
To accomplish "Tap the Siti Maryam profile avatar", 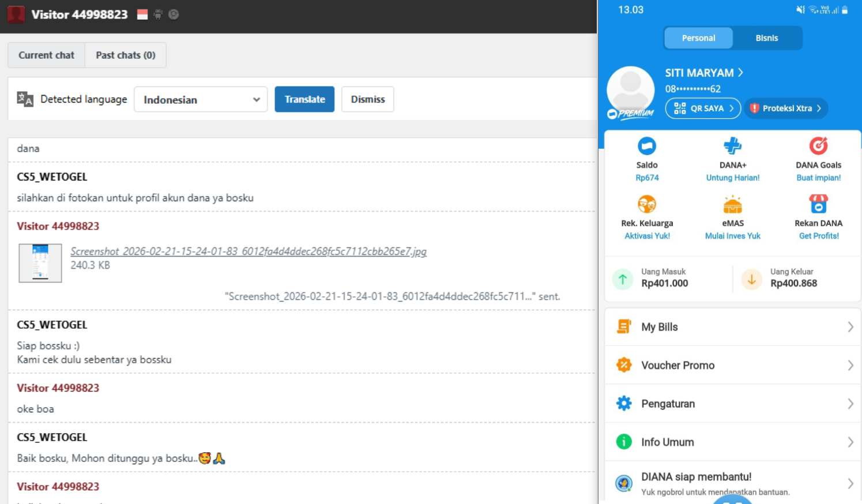I will pos(631,90).
